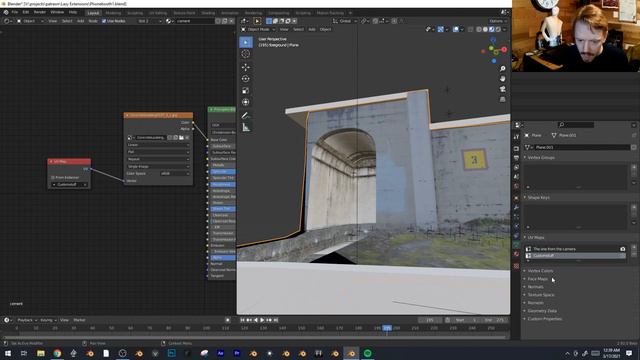
Task: Select the Cursor tool in viewport toolbar
Action: pos(246,54)
